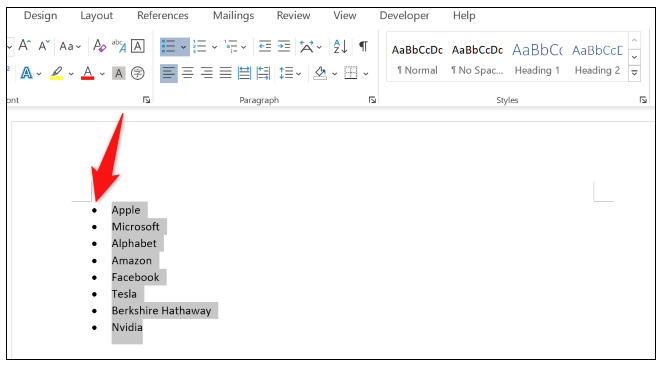Open Line Spacing dropdown arrow
The width and height of the screenshot is (661, 369).
click(299, 74)
